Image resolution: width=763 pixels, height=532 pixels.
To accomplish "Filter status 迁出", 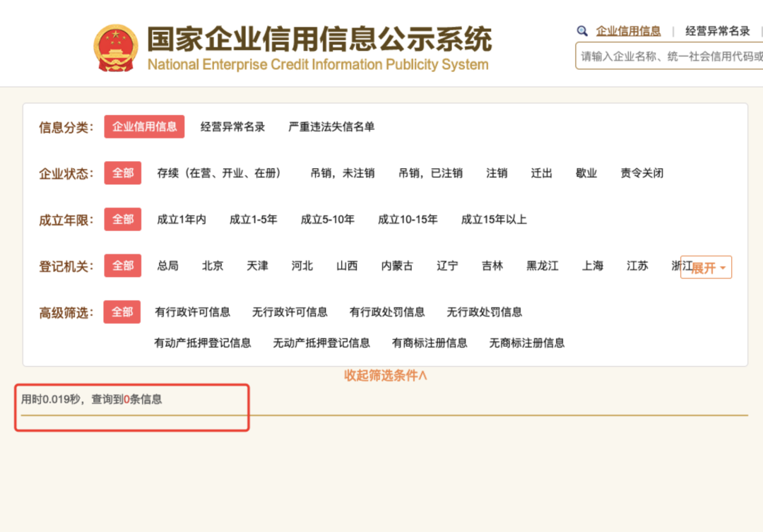I will (542, 173).
